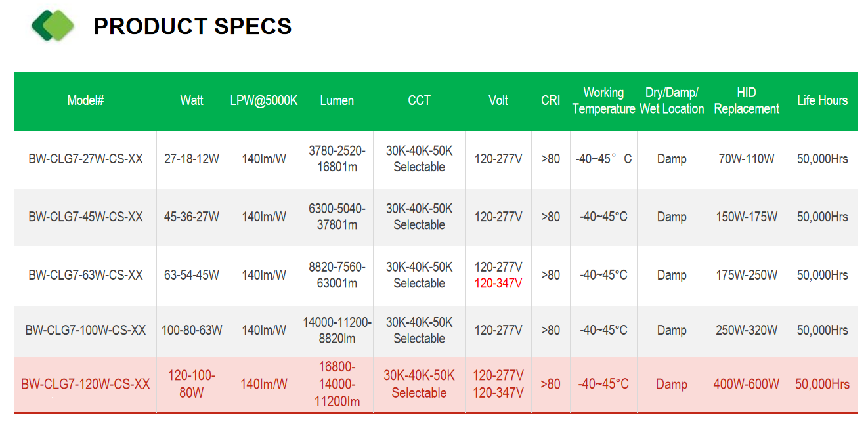The width and height of the screenshot is (868, 422).
Task: Click the LPW@5000K column header
Action: 264,100
